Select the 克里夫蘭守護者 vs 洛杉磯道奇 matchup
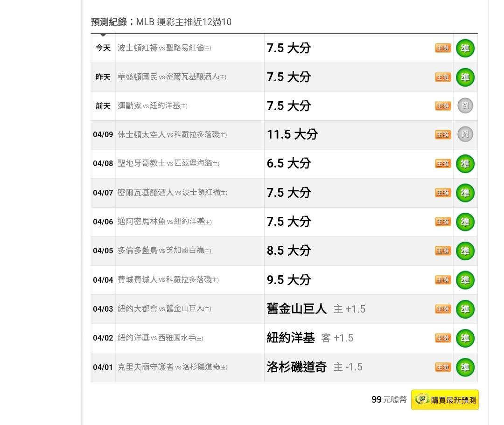 click(172, 367)
